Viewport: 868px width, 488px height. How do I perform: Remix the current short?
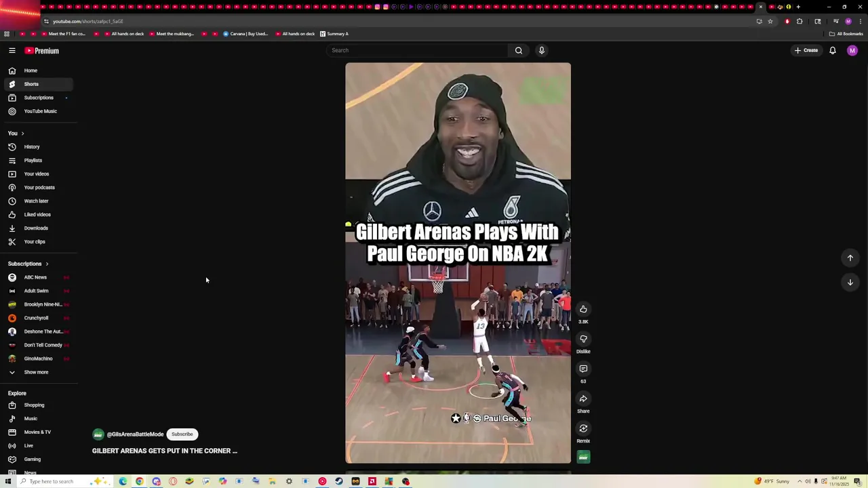(583, 428)
